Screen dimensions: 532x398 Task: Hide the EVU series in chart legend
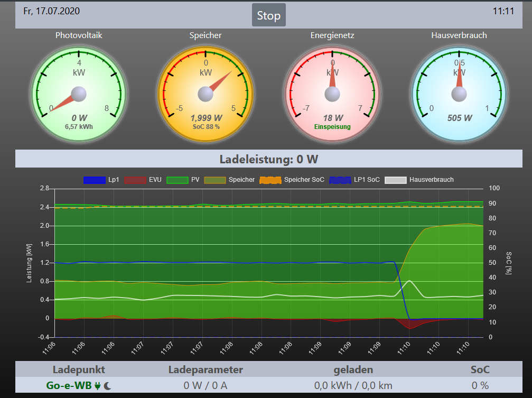[143, 180]
